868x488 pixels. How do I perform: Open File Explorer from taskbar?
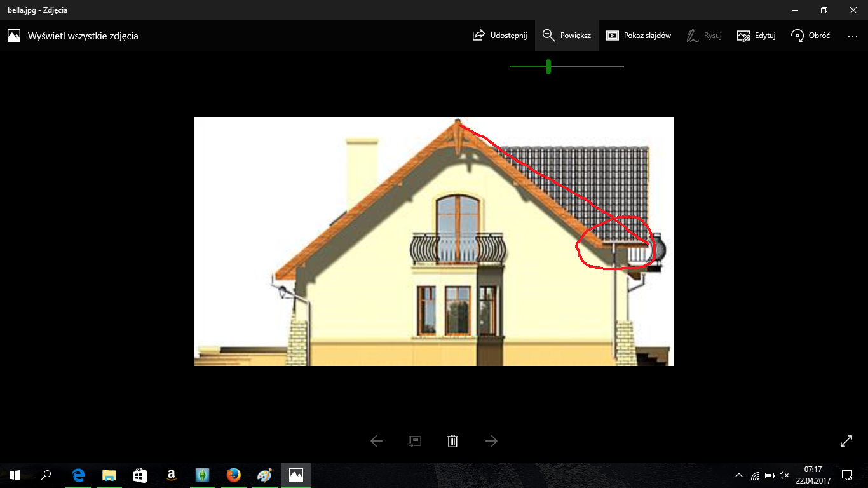pos(109,475)
